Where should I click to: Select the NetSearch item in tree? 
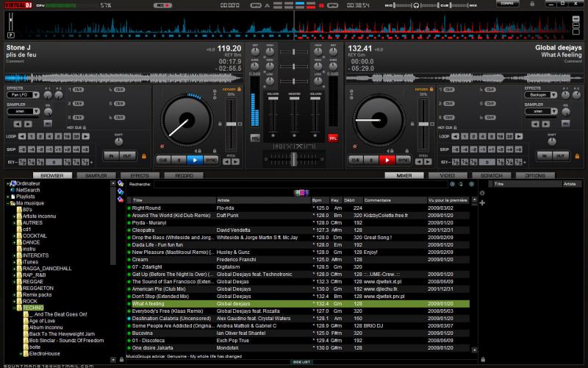tap(28, 190)
